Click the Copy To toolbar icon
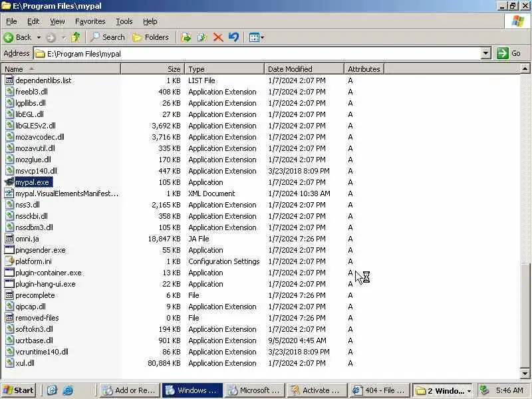This screenshot has height=399, width=532. (x=202, y=37)
